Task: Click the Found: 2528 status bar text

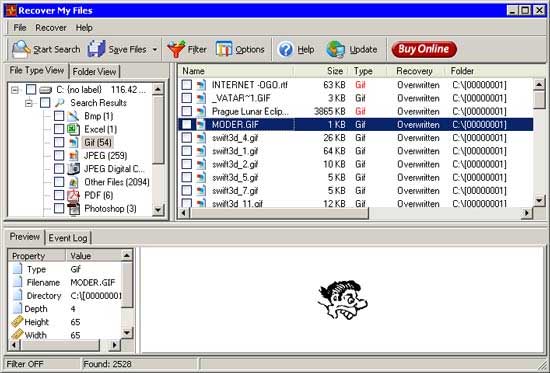Action: [107, 364]
